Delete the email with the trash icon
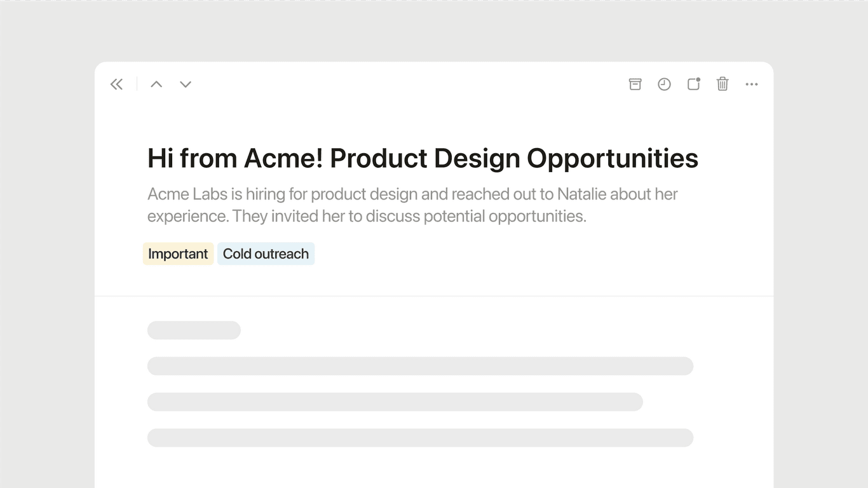Viewport: 868px width, 488px height. [722, 84]
